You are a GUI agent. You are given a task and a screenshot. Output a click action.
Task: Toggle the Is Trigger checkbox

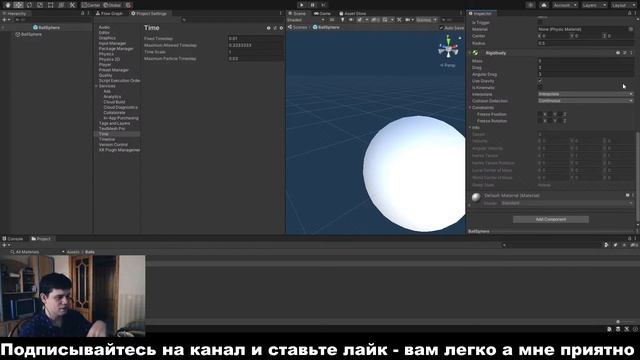tap(540, 22)
